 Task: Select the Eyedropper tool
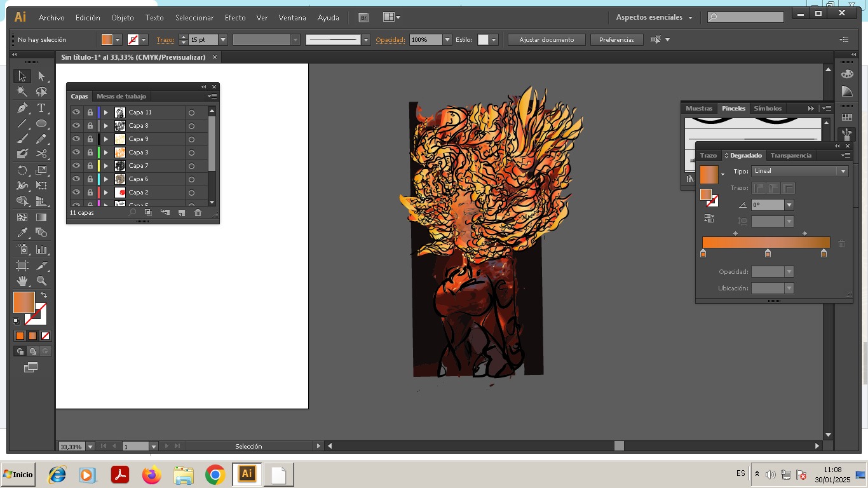22,233
